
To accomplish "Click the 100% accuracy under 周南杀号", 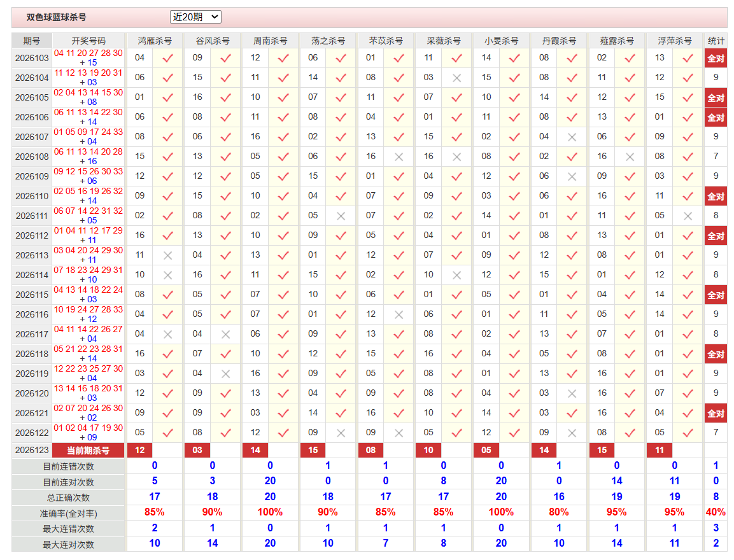I will [x=270, y=512].
